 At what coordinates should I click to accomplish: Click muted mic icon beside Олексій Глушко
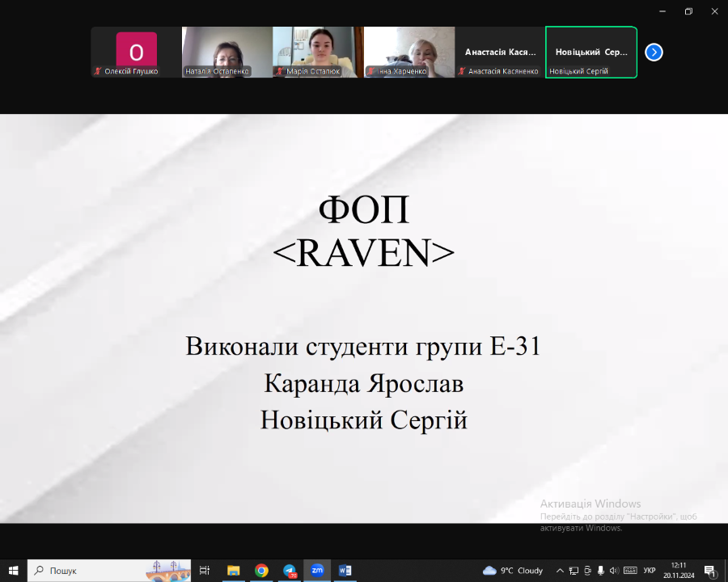coord(98,71)
